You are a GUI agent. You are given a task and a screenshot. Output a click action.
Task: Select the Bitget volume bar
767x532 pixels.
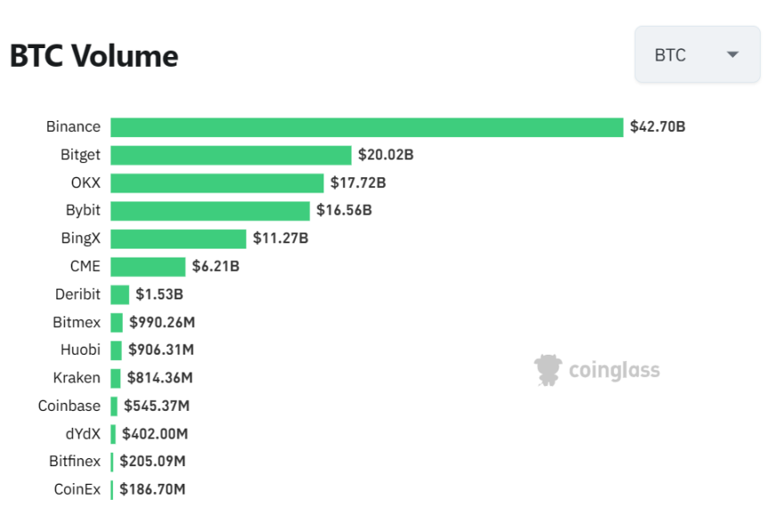click(231, 155)
